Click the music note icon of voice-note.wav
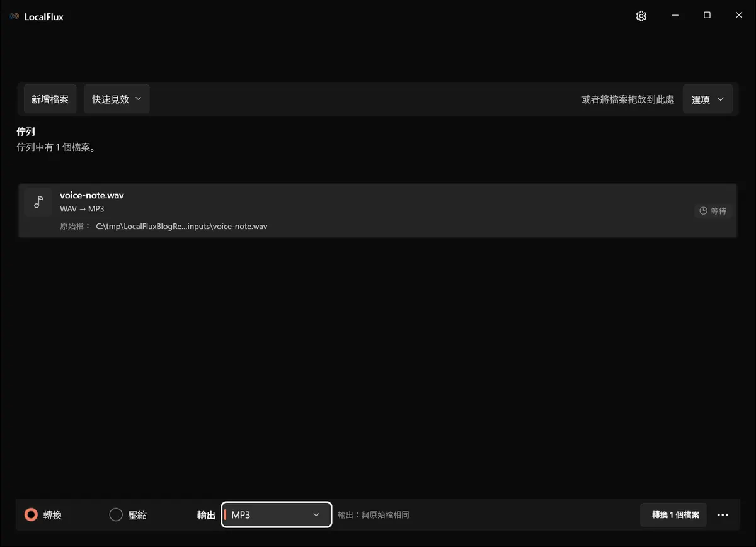 38,201
